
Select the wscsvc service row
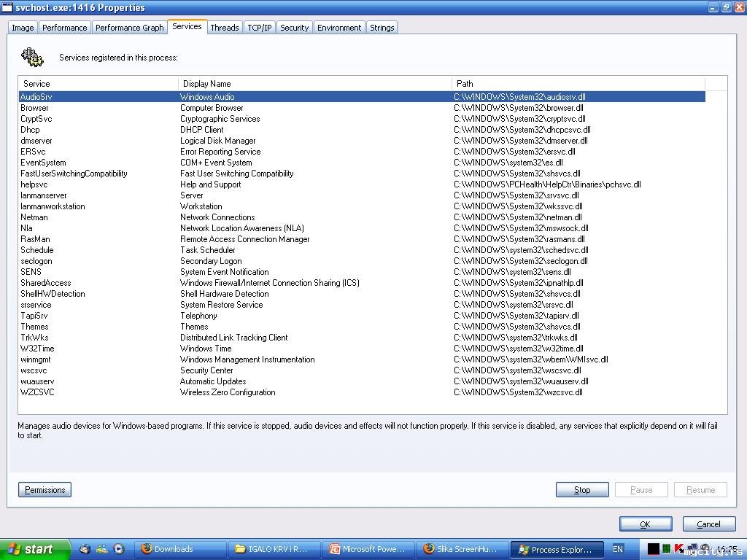362,370
